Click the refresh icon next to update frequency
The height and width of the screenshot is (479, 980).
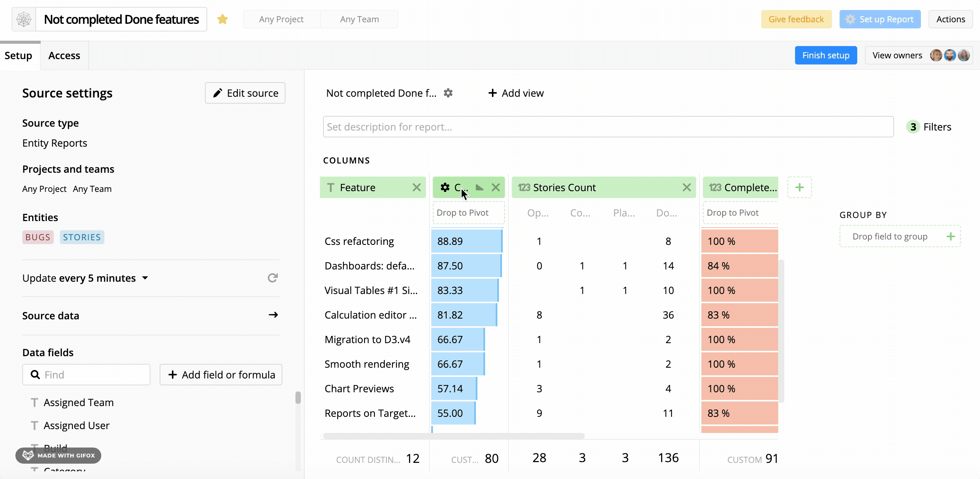pos(273,277)
